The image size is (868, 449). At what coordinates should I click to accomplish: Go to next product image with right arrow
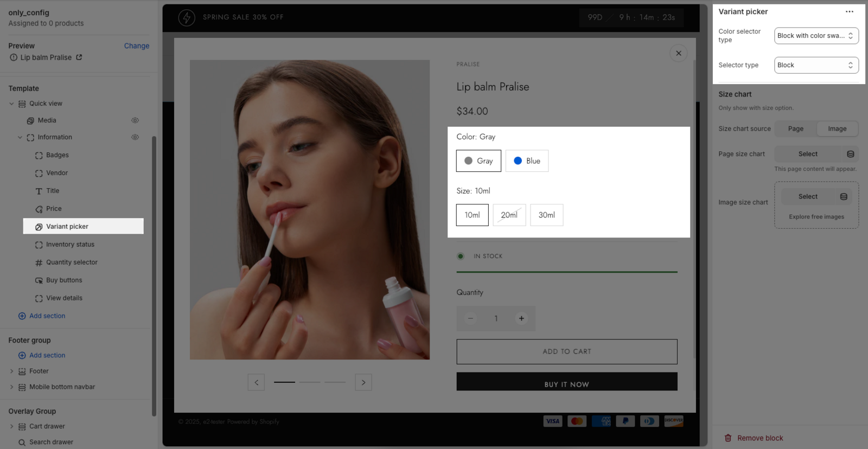[363, 382]
